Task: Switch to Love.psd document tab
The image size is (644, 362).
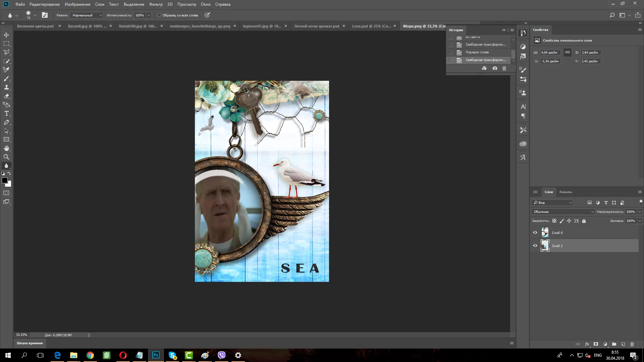Action: pos(371,26)
